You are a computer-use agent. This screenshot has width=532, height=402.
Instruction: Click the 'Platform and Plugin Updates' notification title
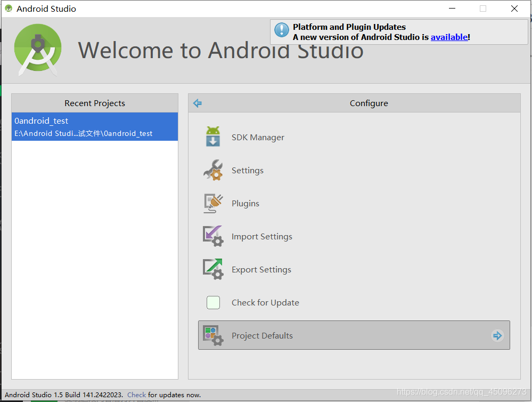(x=349, y=27)
